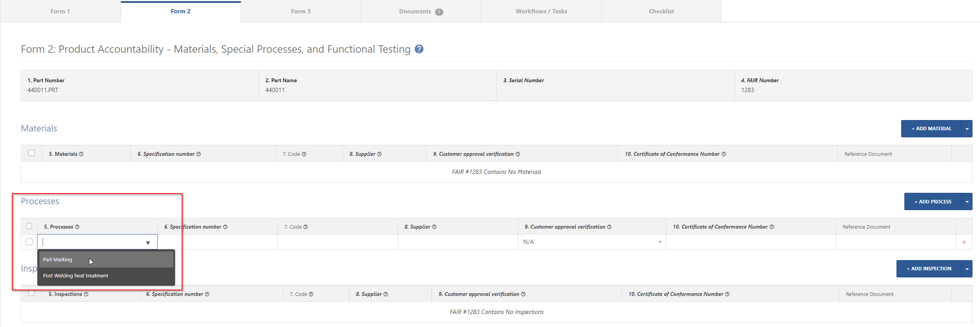
Task: Open the process name combo box arrow
Action: [x=148, y=243]
